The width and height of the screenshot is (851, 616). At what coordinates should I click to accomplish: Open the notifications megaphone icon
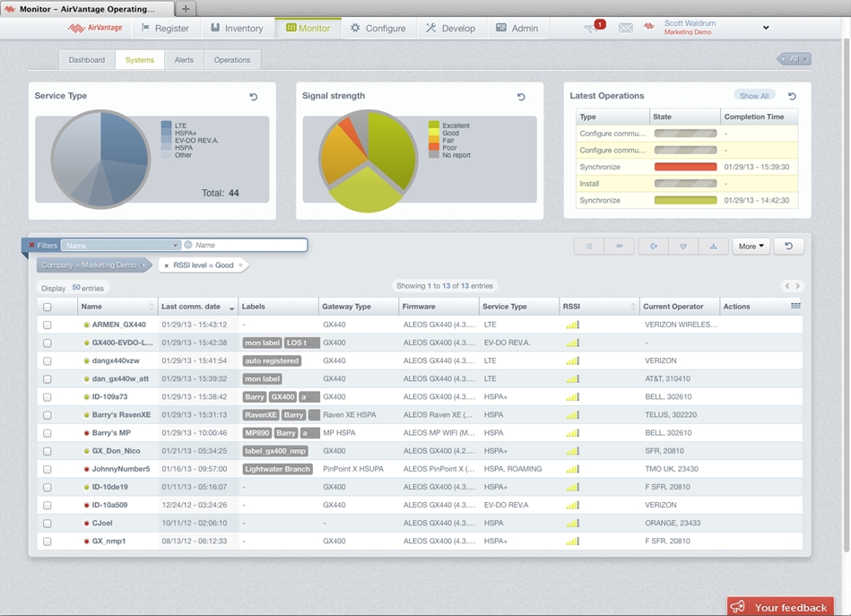click(x=591, y=28)
